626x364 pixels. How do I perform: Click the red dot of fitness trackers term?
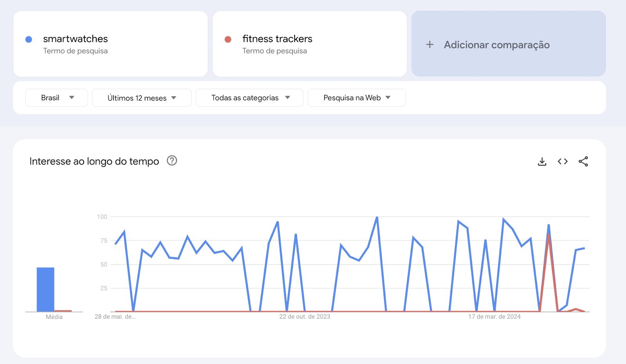pos(228,39)
